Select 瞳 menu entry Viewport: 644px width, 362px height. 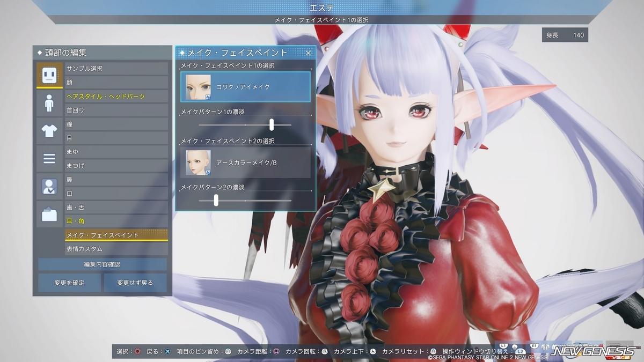(x=116, y=124)
